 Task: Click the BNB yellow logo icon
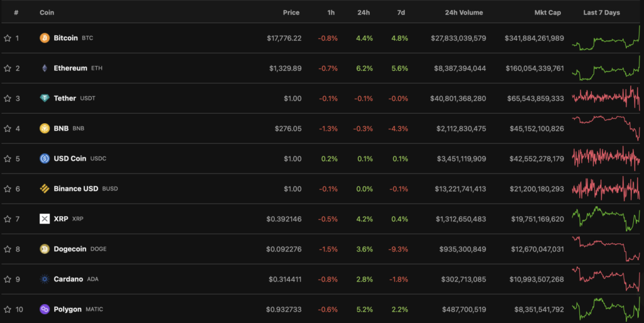tap(45, 129)
